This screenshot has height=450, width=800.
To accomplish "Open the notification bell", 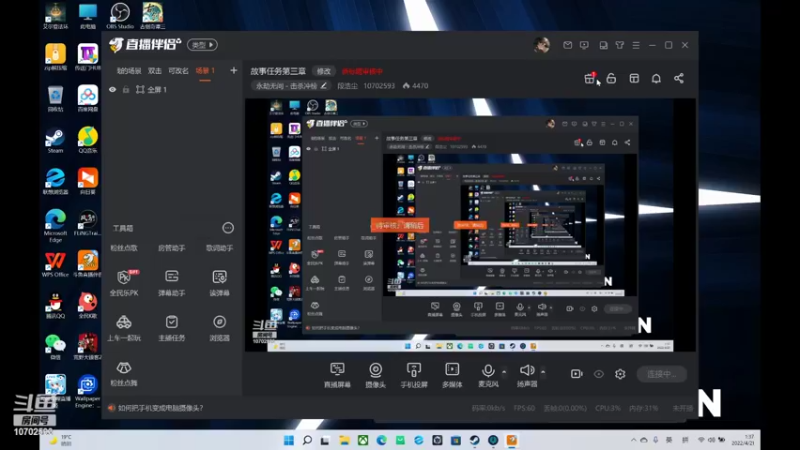I will click(656, 78).
